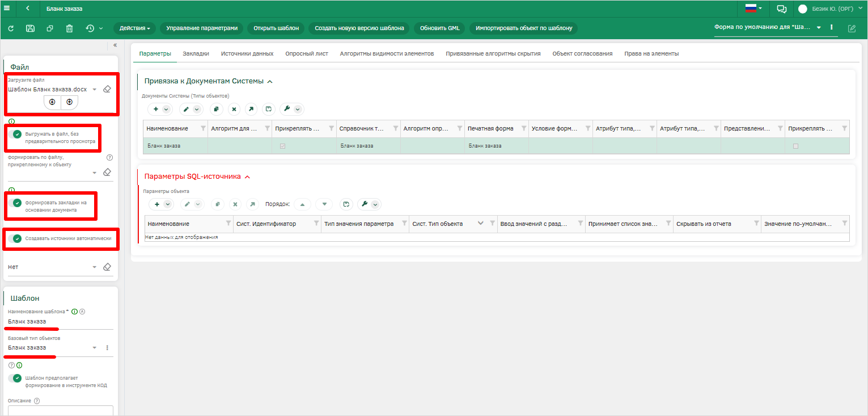The image size is (868, 416).
Task: Collapse 'Параметры SQL-источника' section
Action: [x=247, y=177]
